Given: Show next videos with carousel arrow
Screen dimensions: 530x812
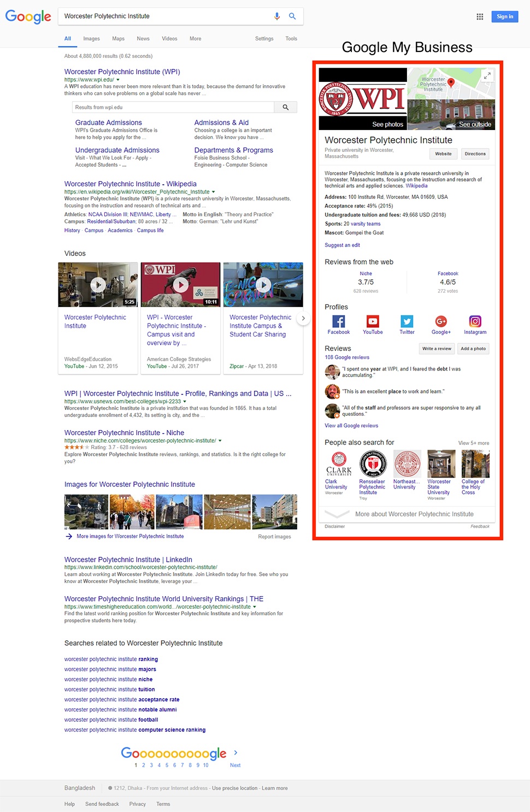Looking at the screenshot, I should (303, 318).
